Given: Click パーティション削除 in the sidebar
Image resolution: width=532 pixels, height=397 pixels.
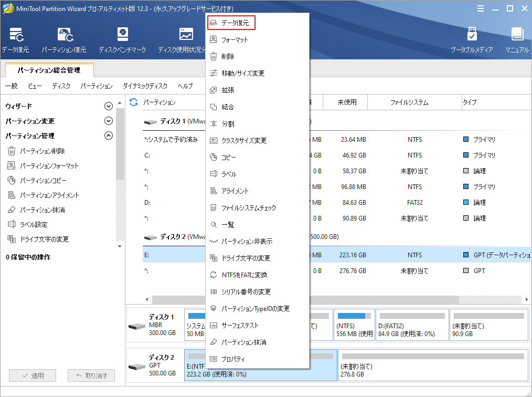Looking at the screenshot, I should click(36, 151).
